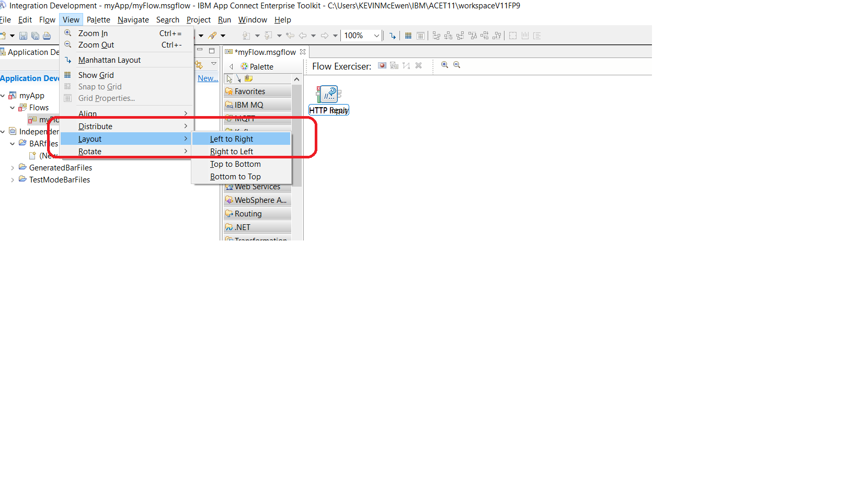This screenshot has height=504, width=848.
Task: Click the Grid Properties toolbar icon
Action: click(420, 36)
